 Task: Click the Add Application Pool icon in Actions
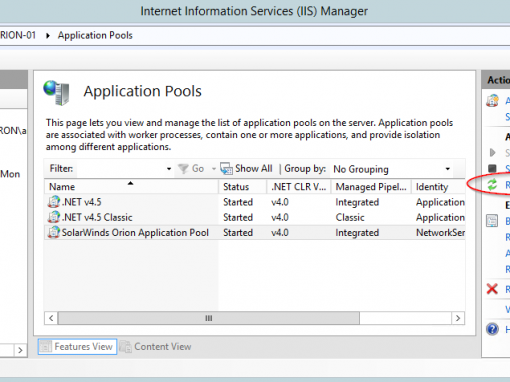pyautogui.click(x=492, y=101)
